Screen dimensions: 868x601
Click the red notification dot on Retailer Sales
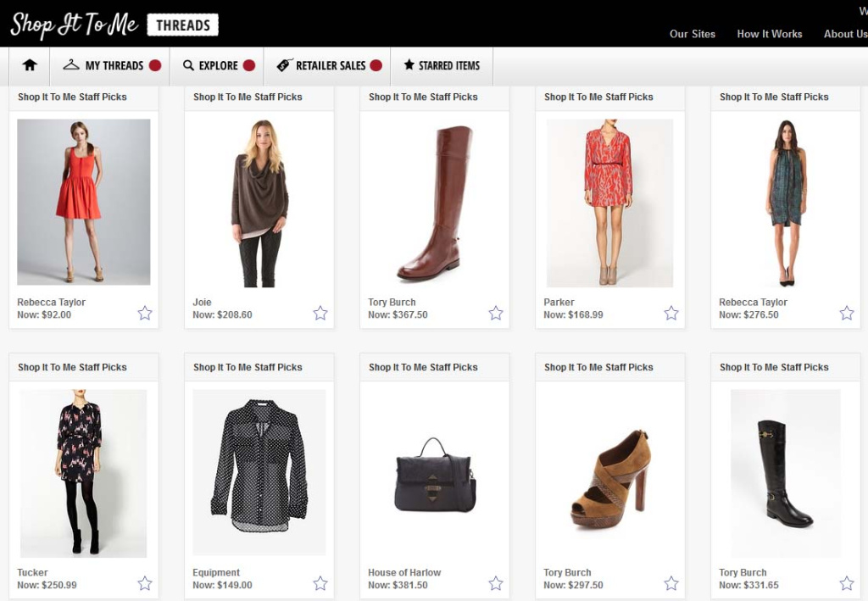tap(376, 65)
